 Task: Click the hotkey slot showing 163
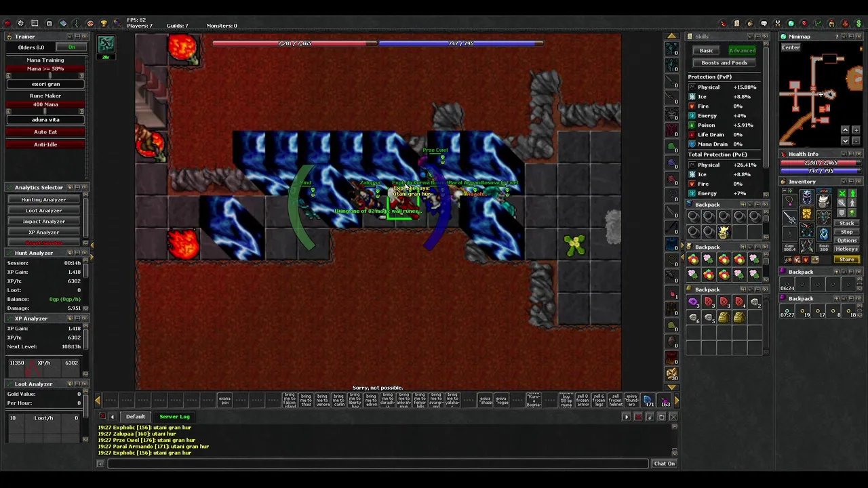[x=665, y=401]
